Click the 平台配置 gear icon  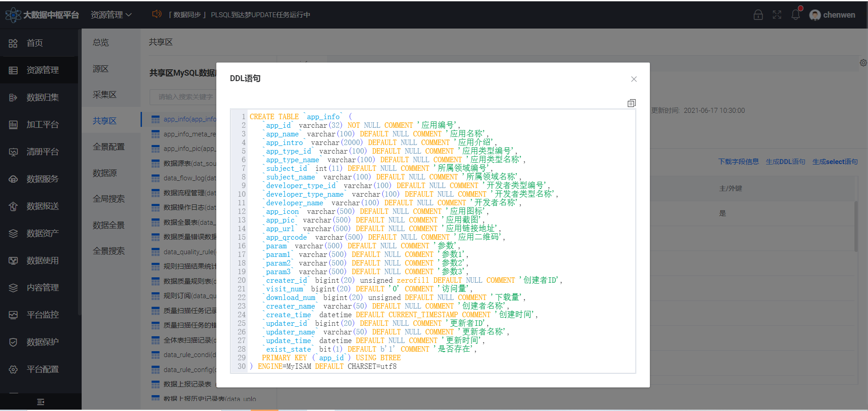coord(13,369)
